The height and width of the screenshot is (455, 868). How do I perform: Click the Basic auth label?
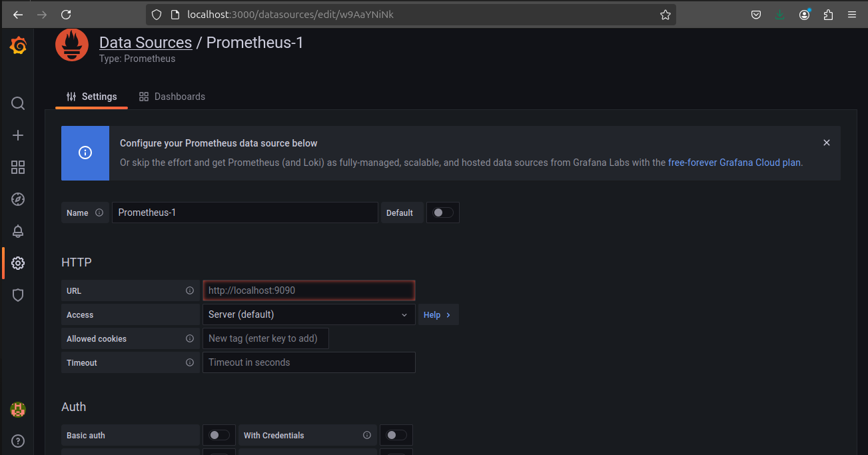point(86,436)
